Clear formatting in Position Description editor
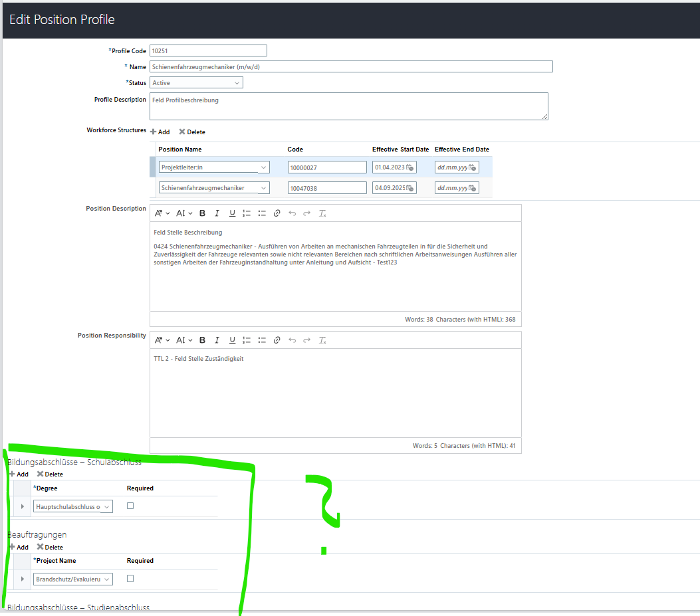The width and height of the screenshot is (700, 616). tap(322, 213)
